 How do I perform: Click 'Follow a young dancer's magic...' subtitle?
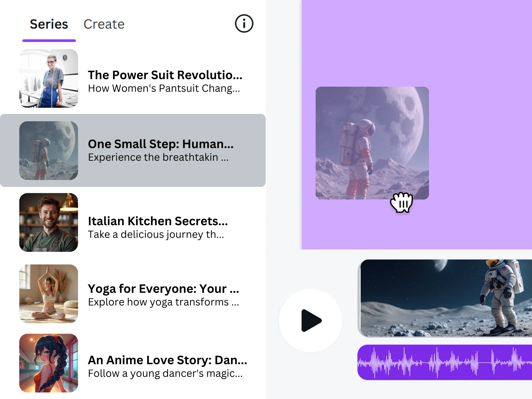click(x=165, y=374)
